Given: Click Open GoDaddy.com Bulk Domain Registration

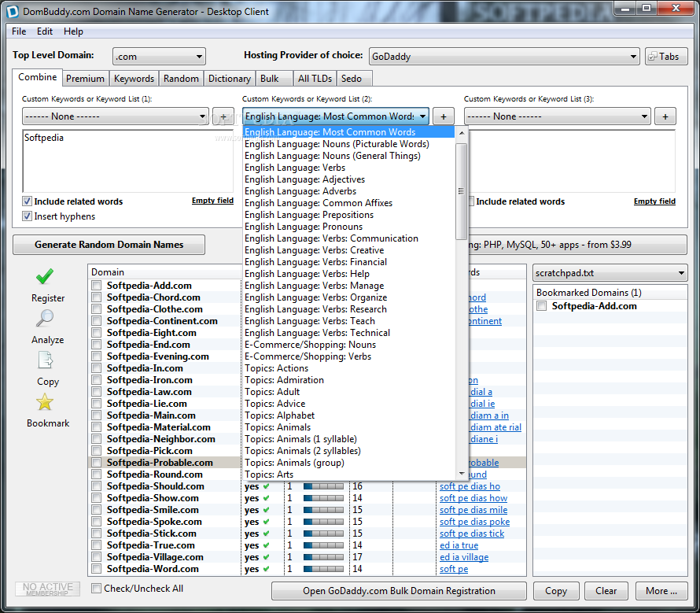Looking at the screenshot, I should 399,591.
